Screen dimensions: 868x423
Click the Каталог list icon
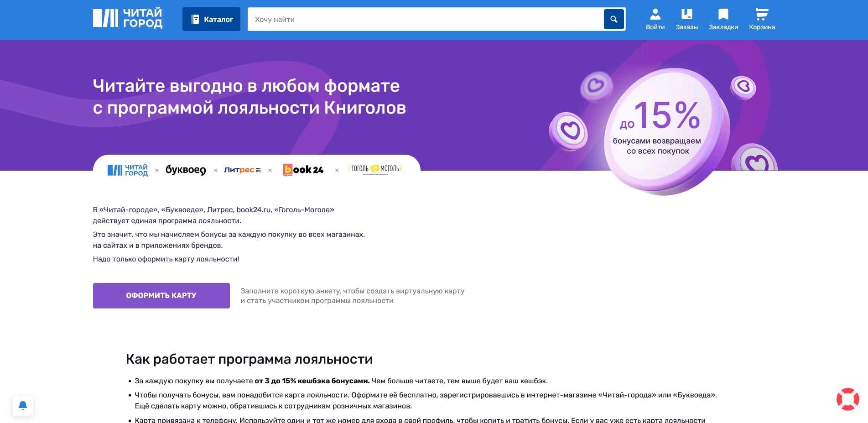(x=195, y=19)
